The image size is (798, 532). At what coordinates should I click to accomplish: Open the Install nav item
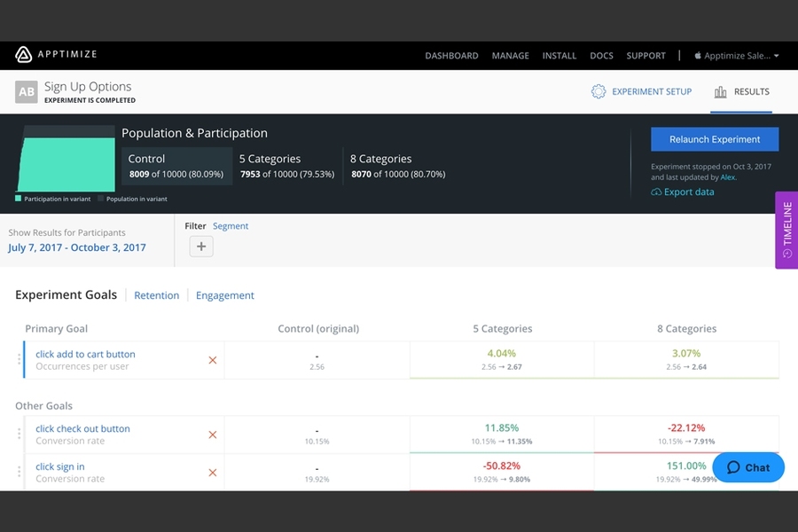coord(559,56)
